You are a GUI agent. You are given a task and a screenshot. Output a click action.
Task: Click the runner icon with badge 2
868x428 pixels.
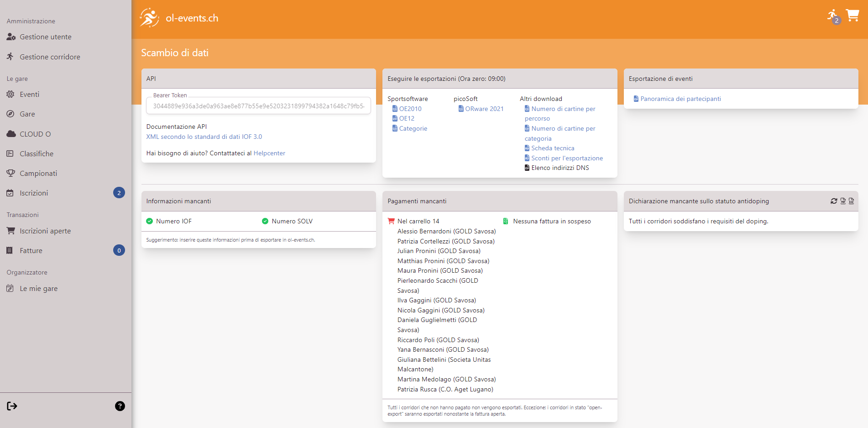click(833, 16)
